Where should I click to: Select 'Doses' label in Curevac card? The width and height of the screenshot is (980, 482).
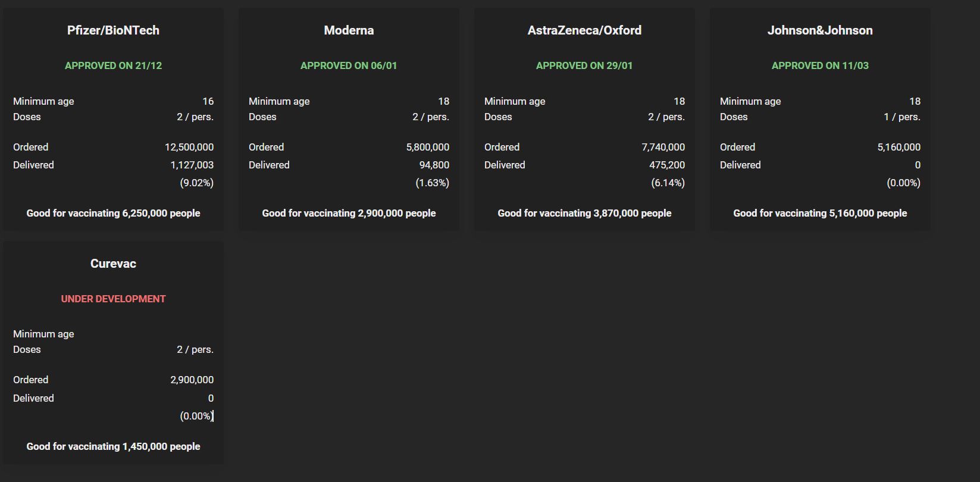pyautogui.click(x=27, y=349)
